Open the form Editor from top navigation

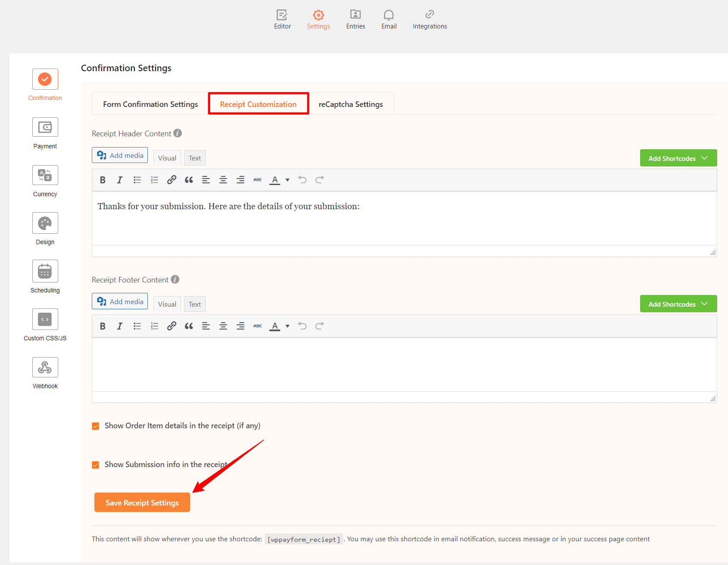282,19
